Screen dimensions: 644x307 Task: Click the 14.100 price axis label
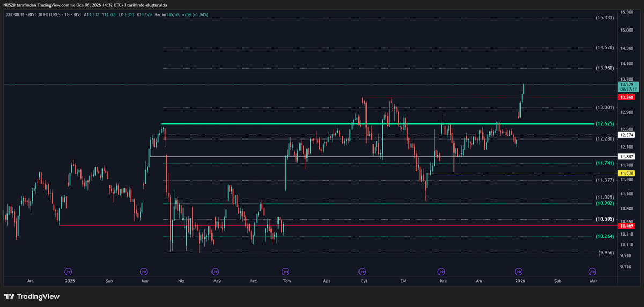point(626,64)
